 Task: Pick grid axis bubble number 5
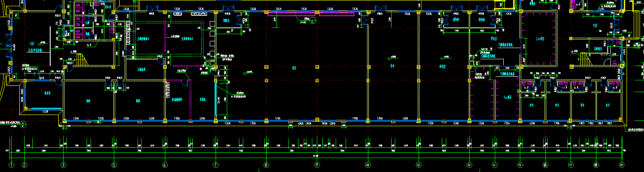click(114, 165)
